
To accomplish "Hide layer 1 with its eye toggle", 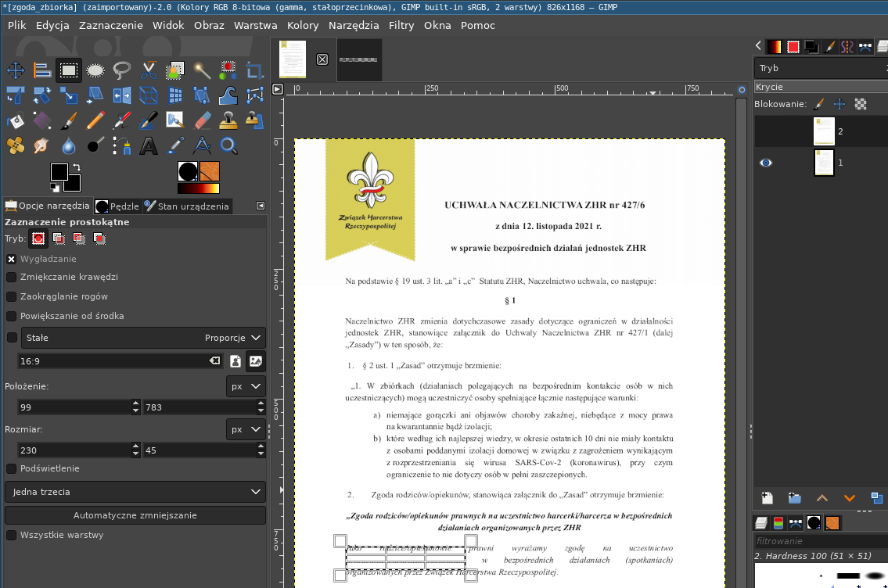I will point(766,163).
